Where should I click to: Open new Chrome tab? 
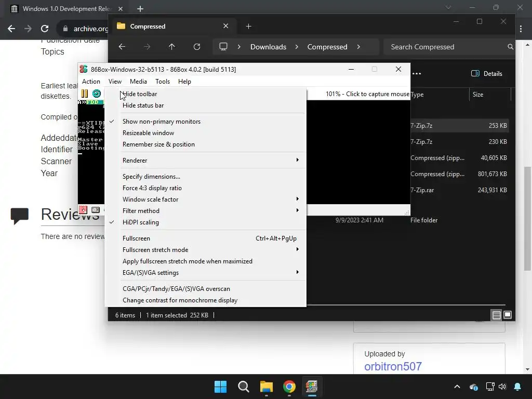coord(140,9)
